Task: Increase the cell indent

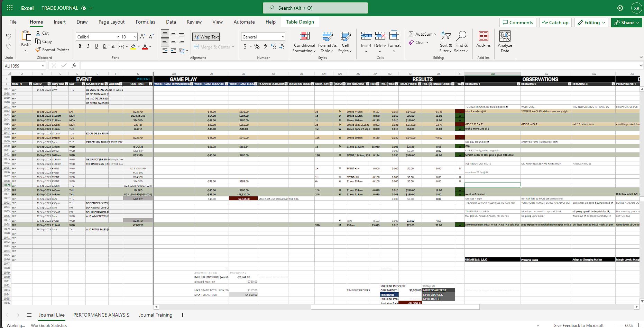Action: pos(173,51)
